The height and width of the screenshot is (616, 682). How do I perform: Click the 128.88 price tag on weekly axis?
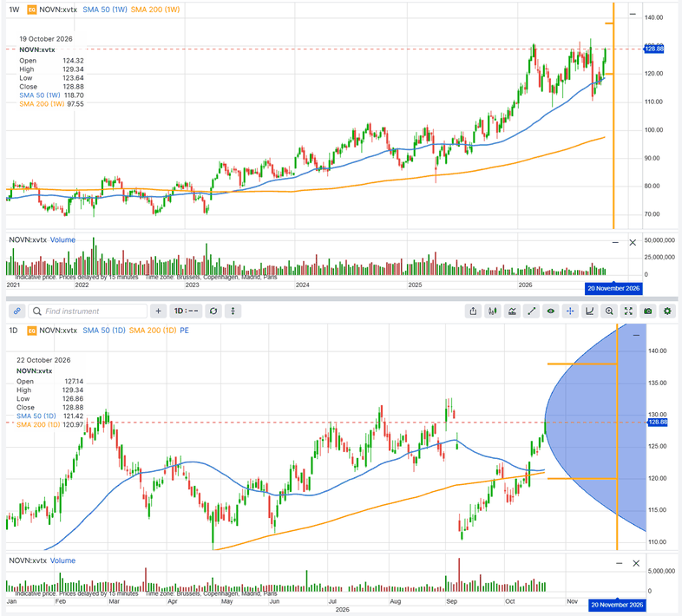(x=654, y=49)
